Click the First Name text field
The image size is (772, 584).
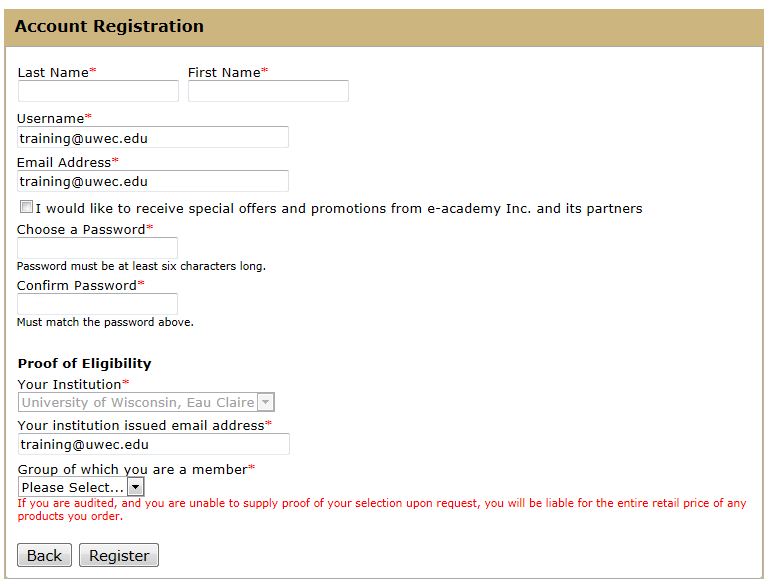pyautogui.click(x=268, y=91)
